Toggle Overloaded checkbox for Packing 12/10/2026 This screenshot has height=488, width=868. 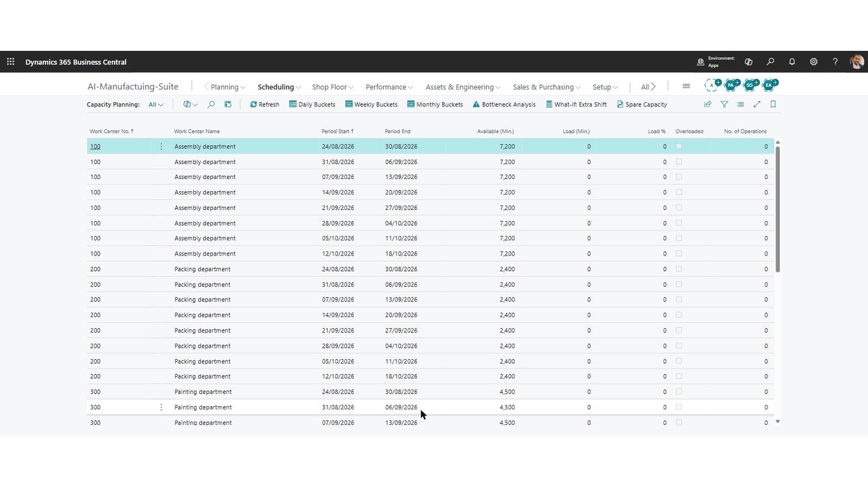pyautogui.click(x=679, y=376)
